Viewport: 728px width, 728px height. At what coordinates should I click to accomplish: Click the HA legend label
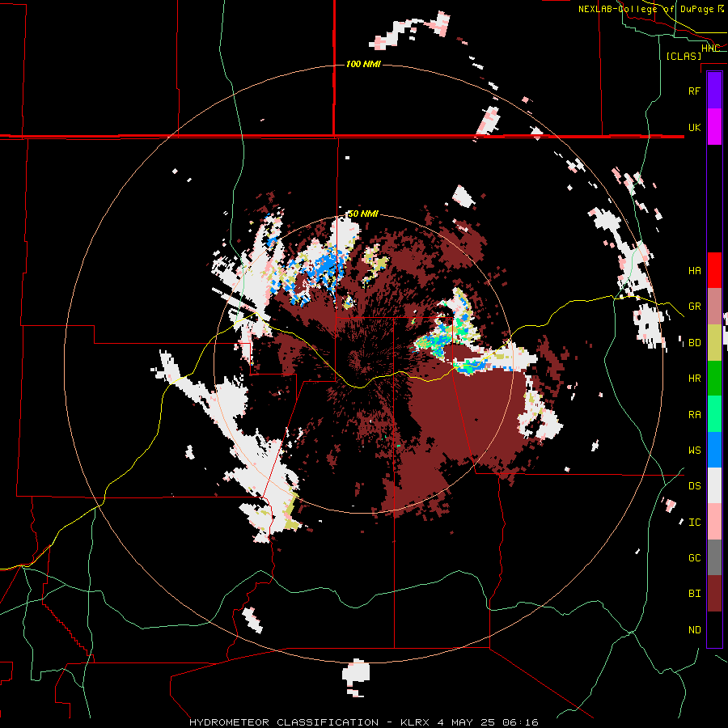pos(694,270)
